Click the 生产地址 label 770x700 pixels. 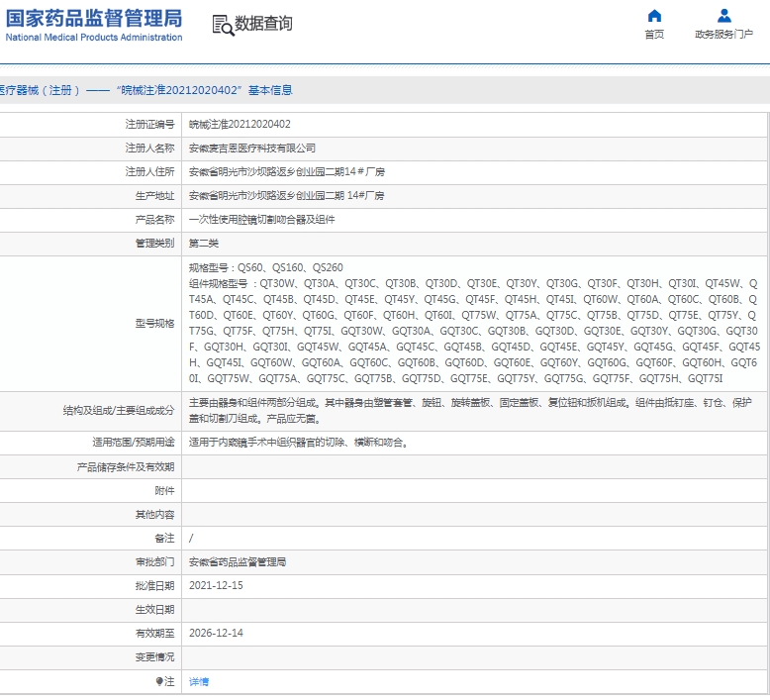154,195
